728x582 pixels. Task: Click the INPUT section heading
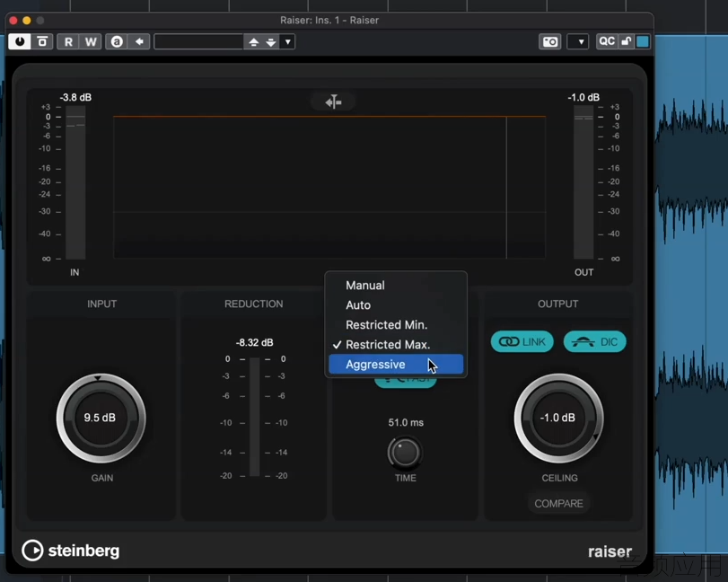[101, 304]
